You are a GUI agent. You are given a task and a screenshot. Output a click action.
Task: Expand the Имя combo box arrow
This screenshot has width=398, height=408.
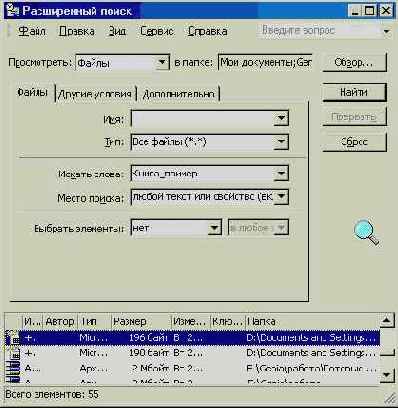(281, 118)
